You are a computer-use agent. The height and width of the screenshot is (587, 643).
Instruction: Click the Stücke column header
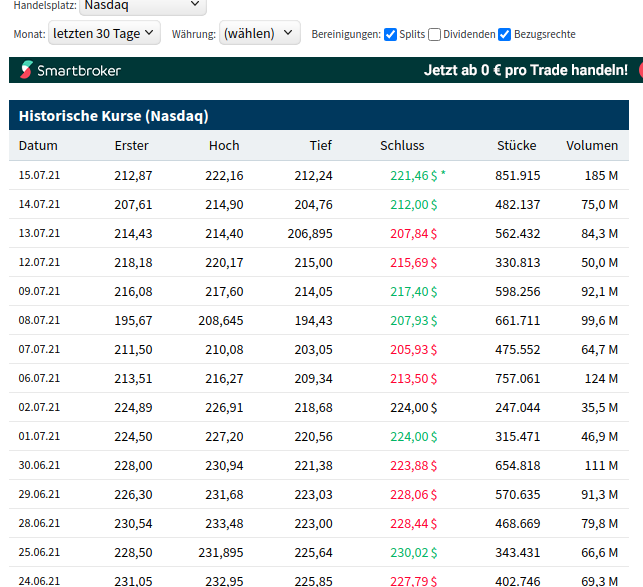pos(517,145)
